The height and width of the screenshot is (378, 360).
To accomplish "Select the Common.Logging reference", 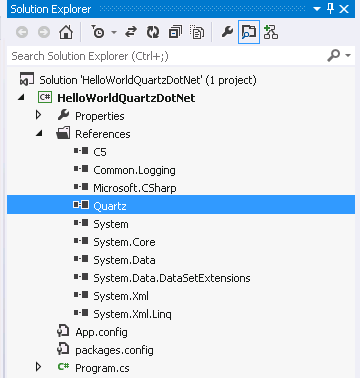I will [134, 170].
